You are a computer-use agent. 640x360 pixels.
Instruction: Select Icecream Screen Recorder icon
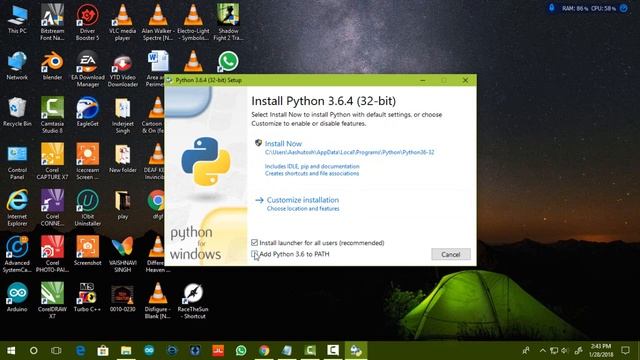(87, 162)
